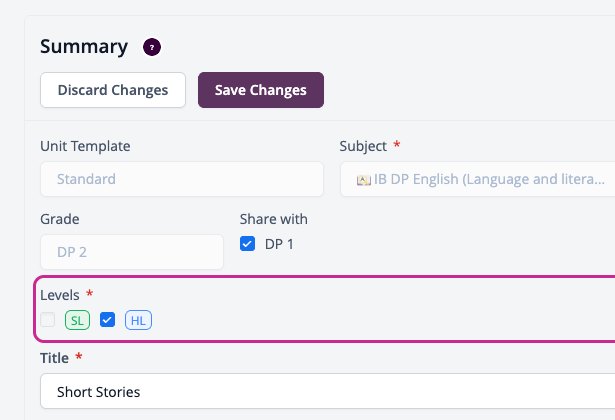Click the DP 1 label text
The image size is (615, 420).
tap(279, 244)
